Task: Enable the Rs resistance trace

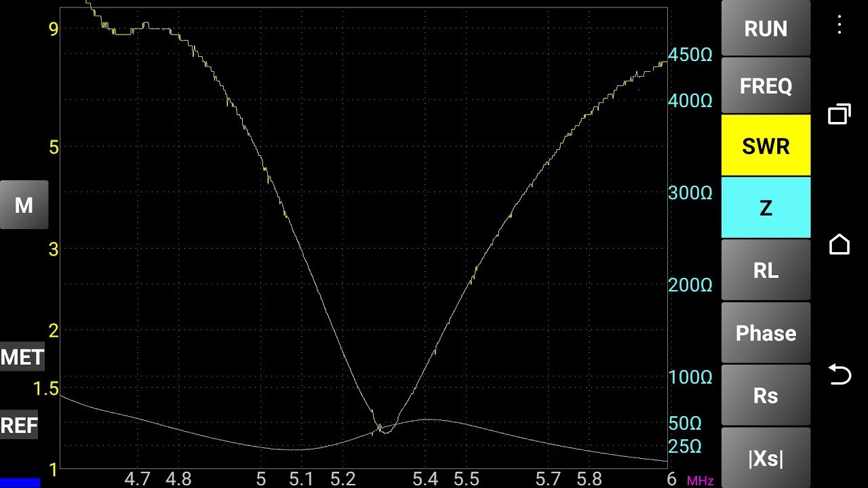Action: [766, 395]
